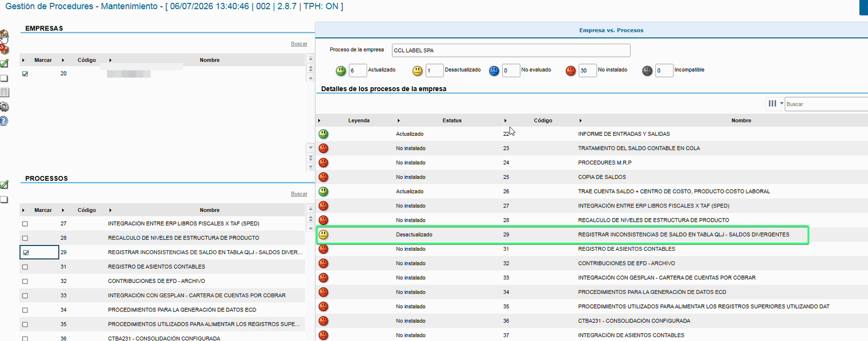Image resolution: width=868 pixels, height=341 pixels.
Task: Check process 32 CONTRIBUCIONES DE EFD - ARCHIVO
Action: click(x=25, y=281)
